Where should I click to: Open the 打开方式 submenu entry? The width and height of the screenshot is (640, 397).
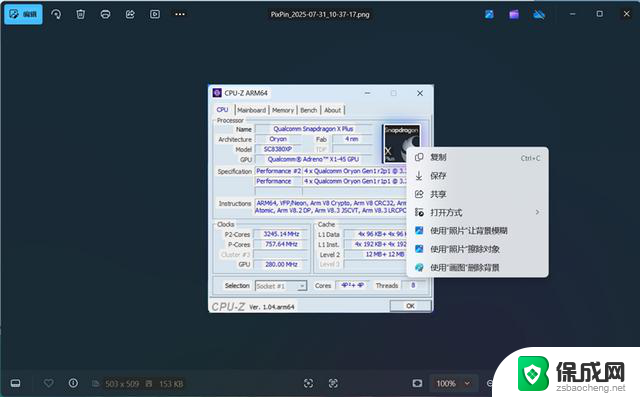[x=477, y=212]
